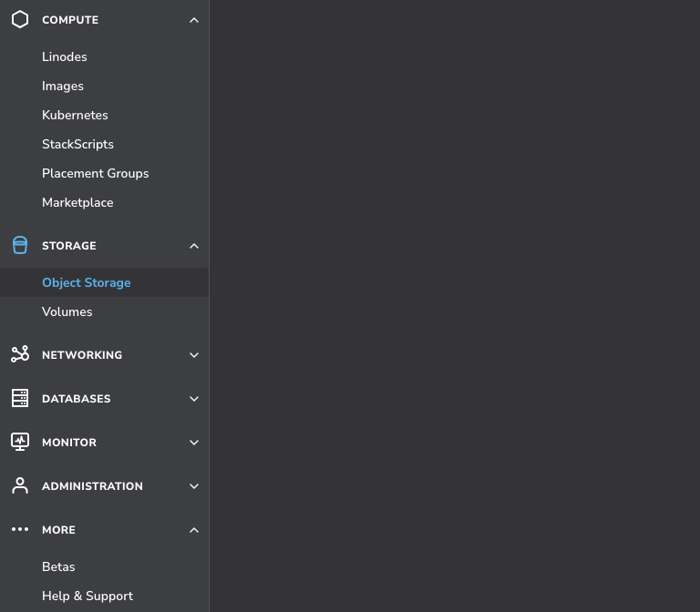This screenshot has height=612, width=700.
Task: Collapse the More section chevron
Action: click(193, 530)
